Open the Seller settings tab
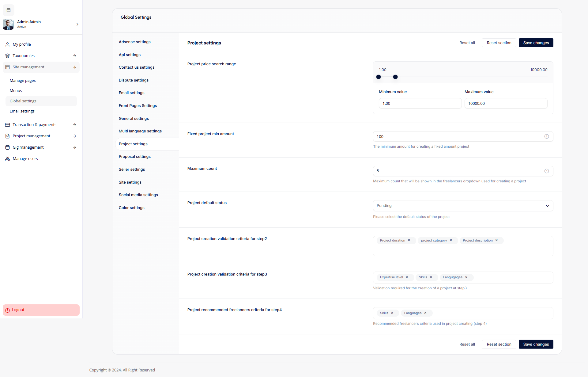The image size is (588, 377). click(132, 169)
